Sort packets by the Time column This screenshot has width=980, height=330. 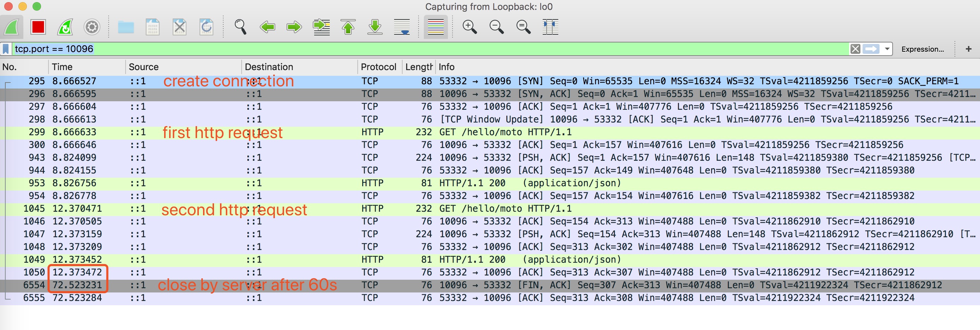pos(62,67)
